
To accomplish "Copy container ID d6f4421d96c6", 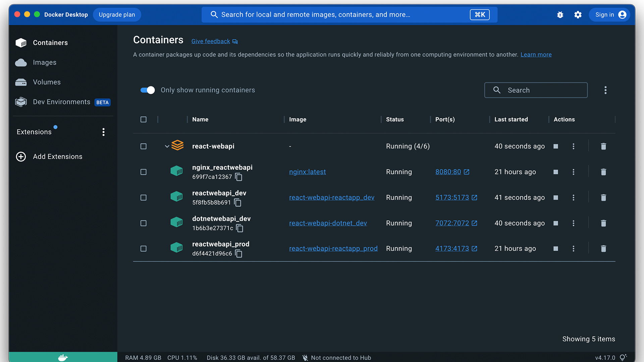I will coord(239,254).
